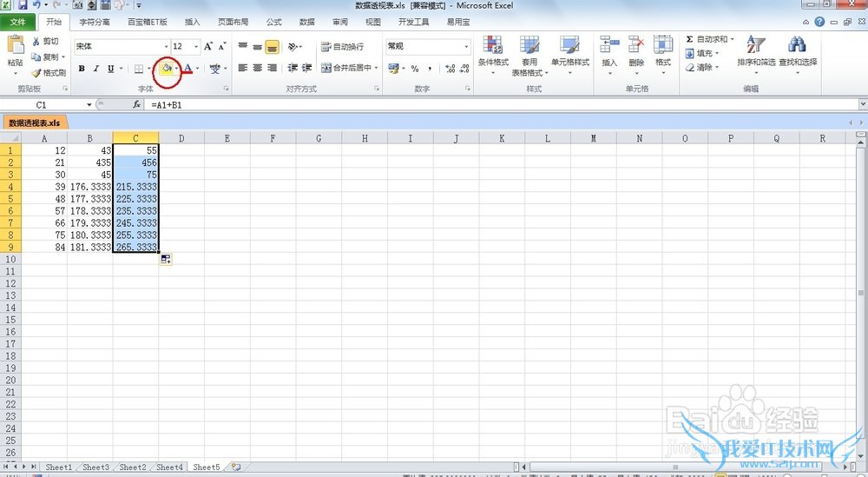Screen dimensions: 868x477
Task: Click the accounting number format icon
Action: point(393,68)
